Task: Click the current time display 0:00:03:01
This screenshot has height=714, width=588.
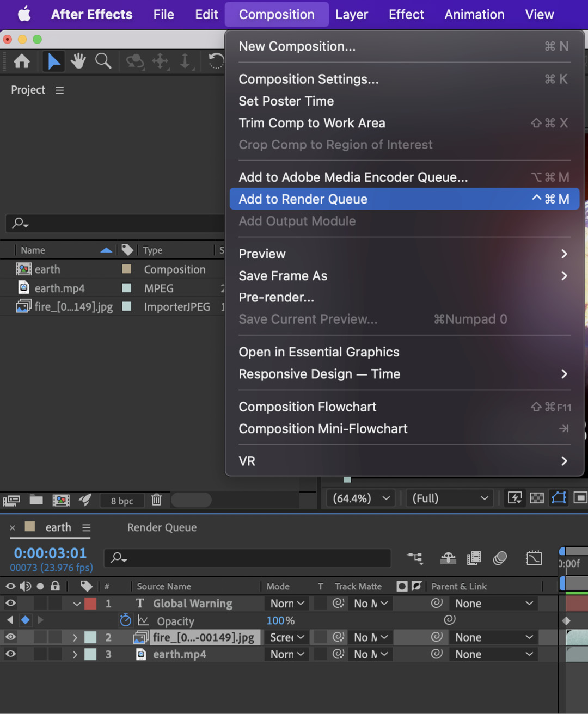Action: (x=50, y=553)
